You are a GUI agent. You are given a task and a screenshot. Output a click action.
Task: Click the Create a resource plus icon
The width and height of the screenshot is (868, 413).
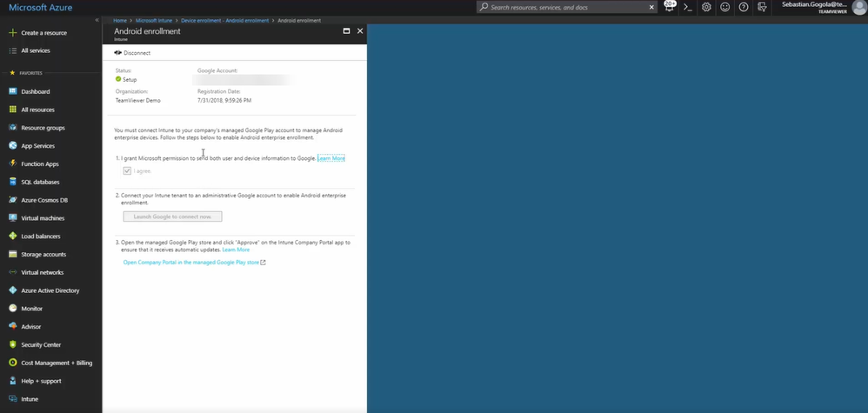(13, 33)
